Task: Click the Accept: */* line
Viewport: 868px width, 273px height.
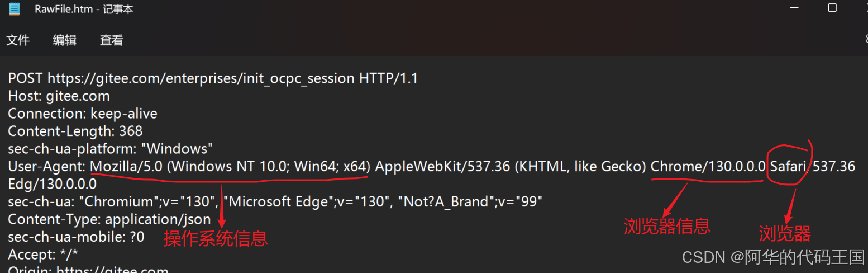Action: tap(43, 255)
